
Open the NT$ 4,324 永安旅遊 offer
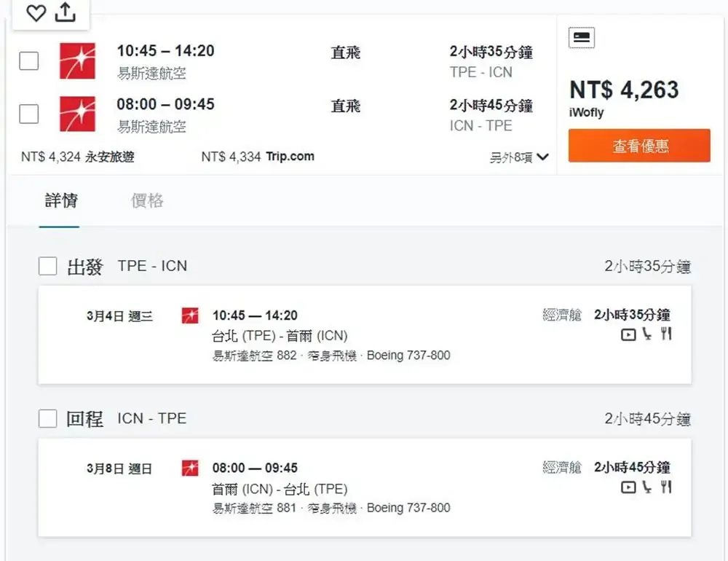click(x=78, y=157)
